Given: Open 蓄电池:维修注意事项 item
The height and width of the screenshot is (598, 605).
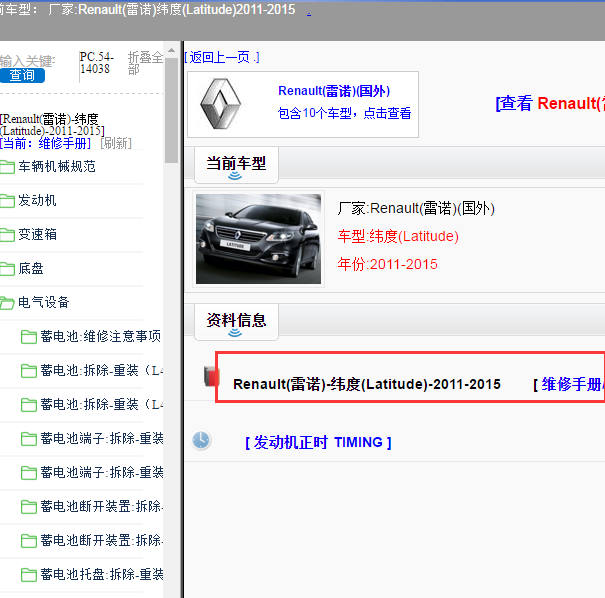Looking at the screenshot, I should [x=101, y=336].
